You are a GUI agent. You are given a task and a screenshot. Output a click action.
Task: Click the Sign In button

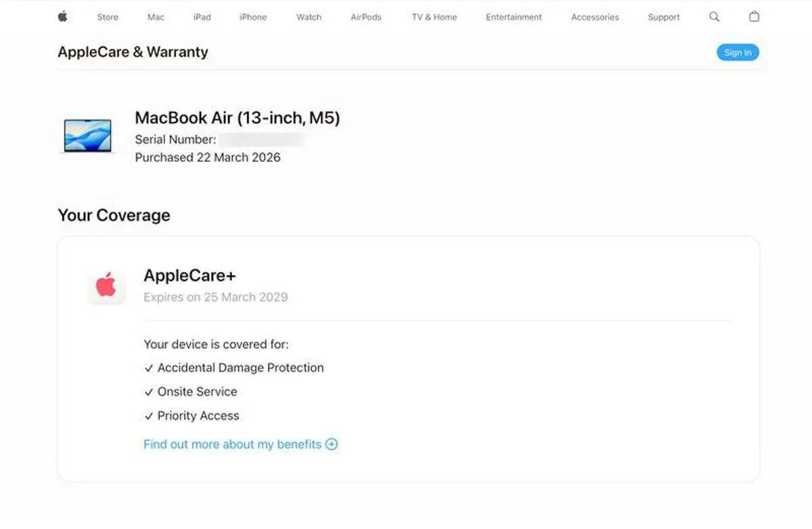(738, 52)
